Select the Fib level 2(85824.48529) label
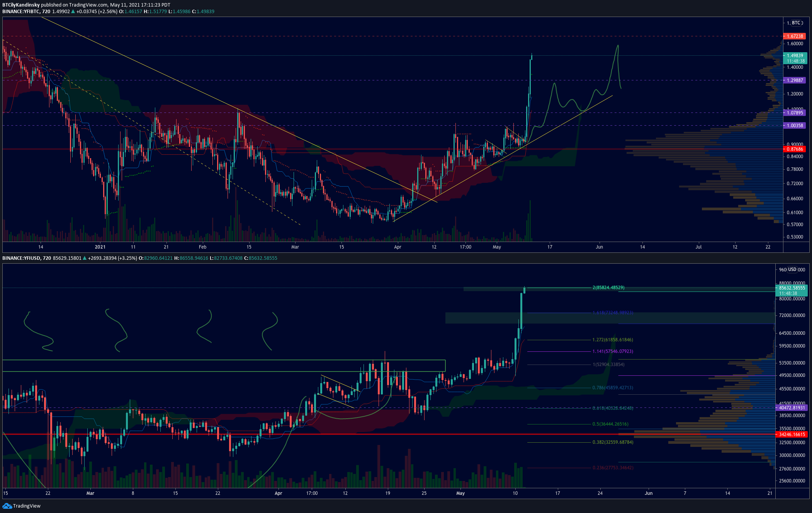 pos(608,288)
